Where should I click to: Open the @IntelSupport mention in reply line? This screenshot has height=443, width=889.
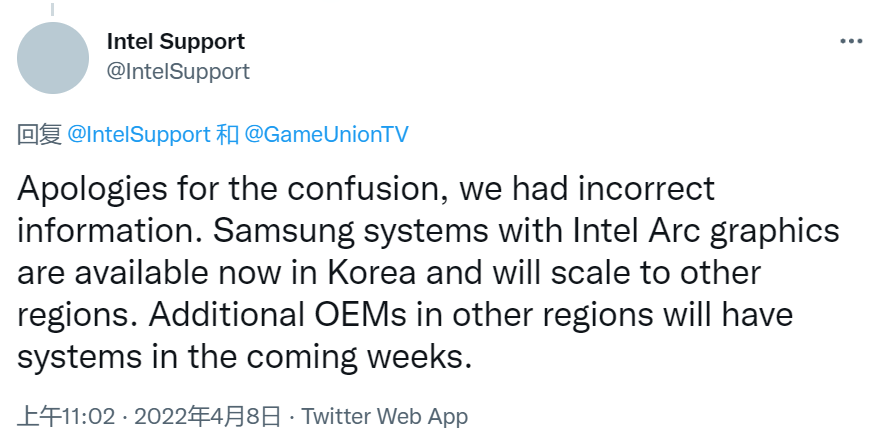click(139, 135)
